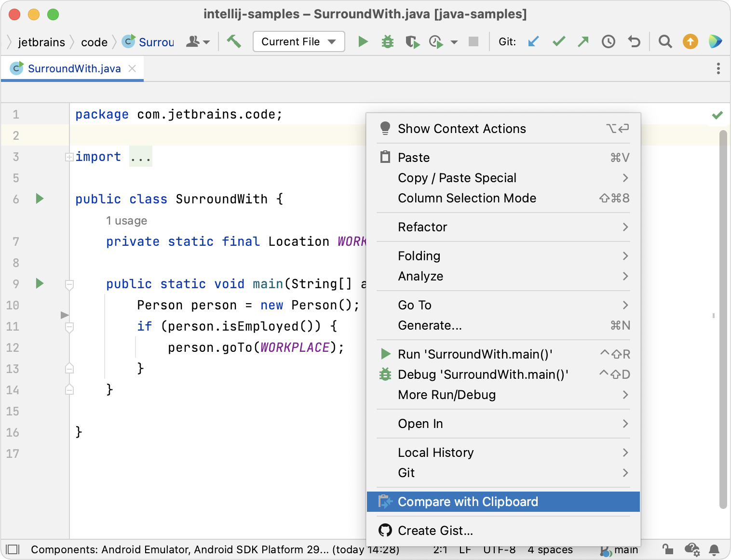Open the Go To submenu

(x=503, y=305)
